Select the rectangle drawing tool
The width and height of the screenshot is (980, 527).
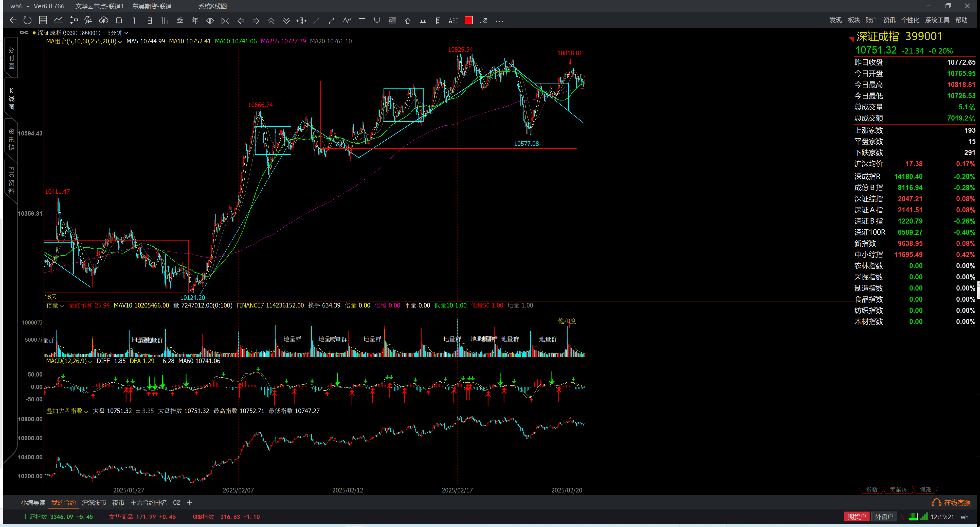362,21
